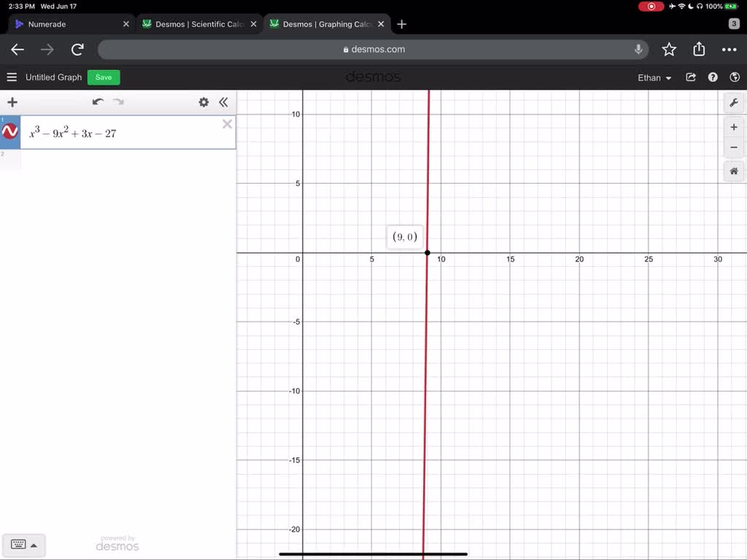Share the graph via the export arrow icon
The image size is (747, 560).
point(690,77)
